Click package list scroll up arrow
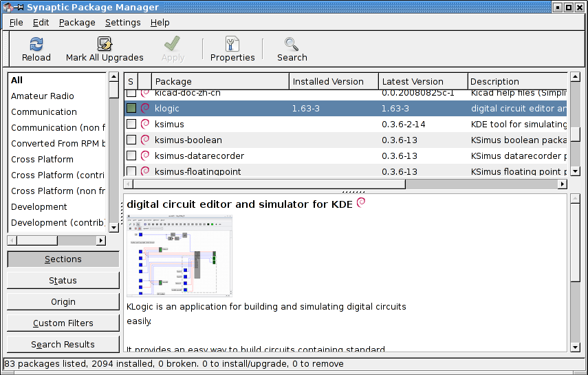Viewport: 588px width, 375px height. pos(575,77)
